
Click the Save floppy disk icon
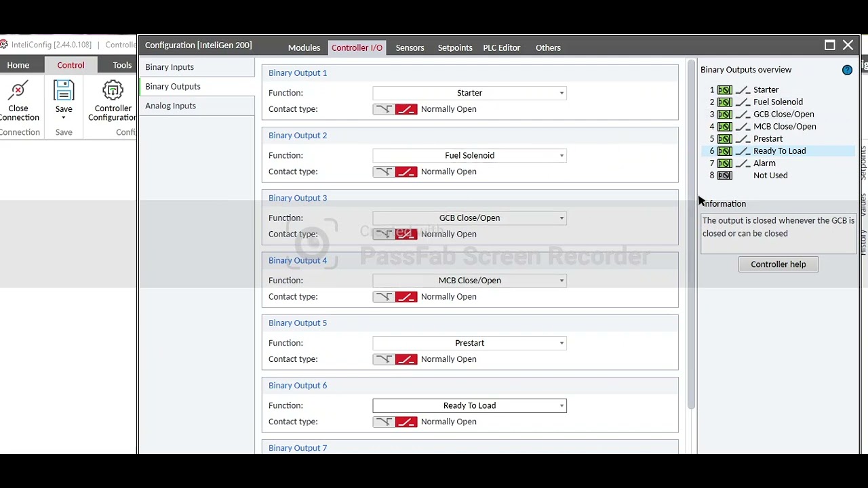pyautogui.click(x=64, y=91)
